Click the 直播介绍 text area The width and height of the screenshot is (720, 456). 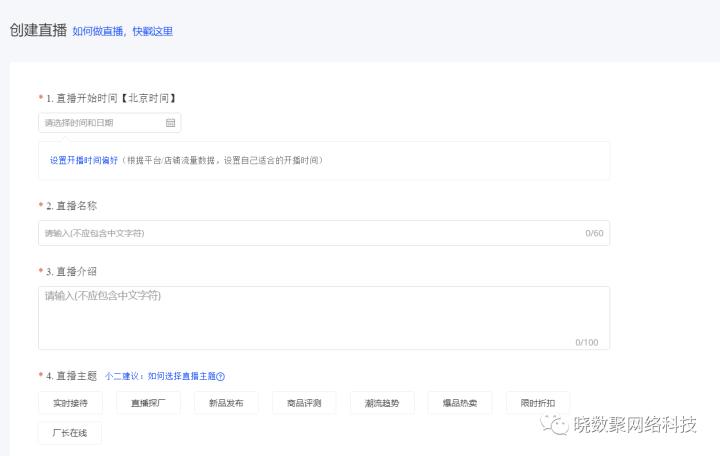click(x=324, y=318)
